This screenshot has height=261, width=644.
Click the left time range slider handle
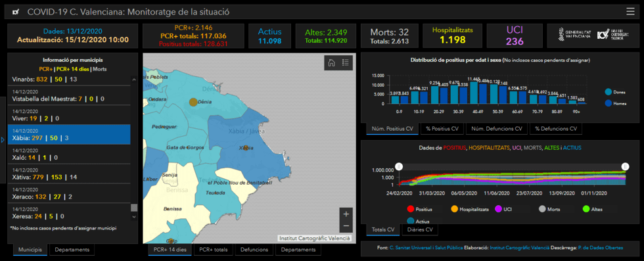click(399, 166)
